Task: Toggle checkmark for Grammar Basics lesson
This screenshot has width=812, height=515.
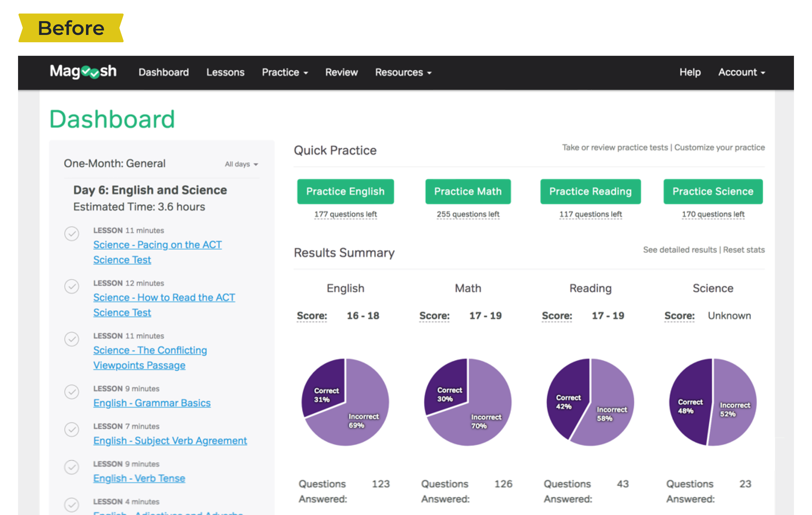Action: tap(72, 392)
